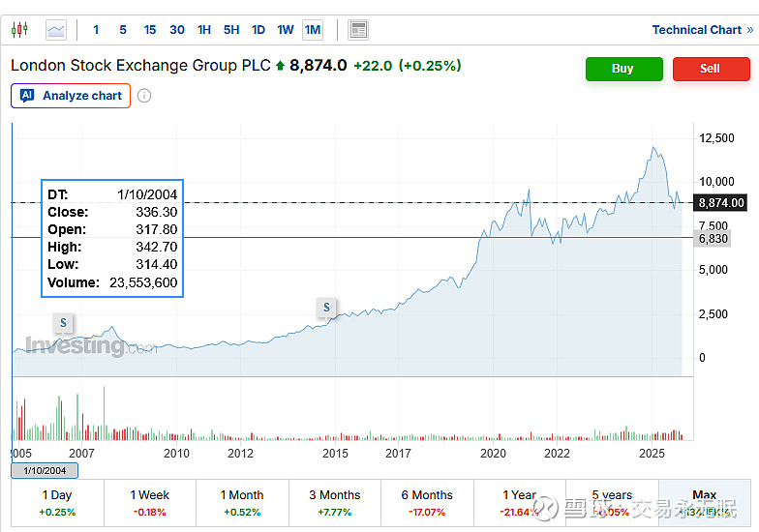The width and height of the screenshot is (759, 532).
Task: Select the 1 minute interval
Action: [x=96, y=30]
